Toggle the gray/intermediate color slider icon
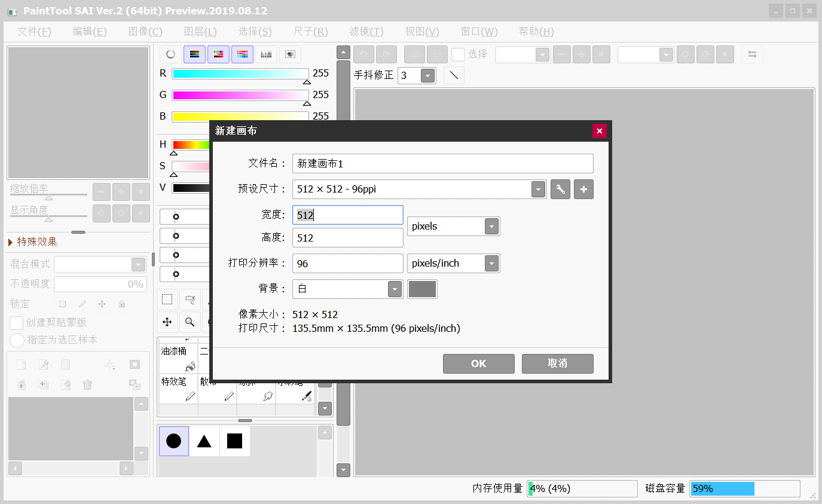The image size is (822, 504). point(242,54)
